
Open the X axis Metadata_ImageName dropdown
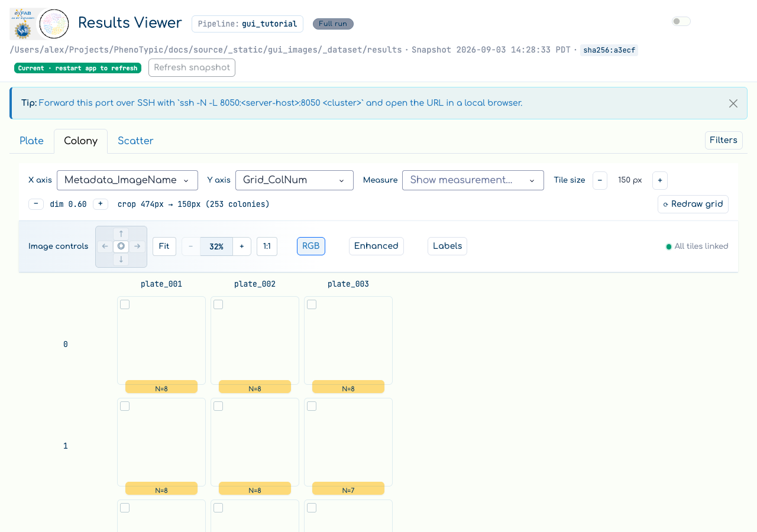[x=127, y=180]
